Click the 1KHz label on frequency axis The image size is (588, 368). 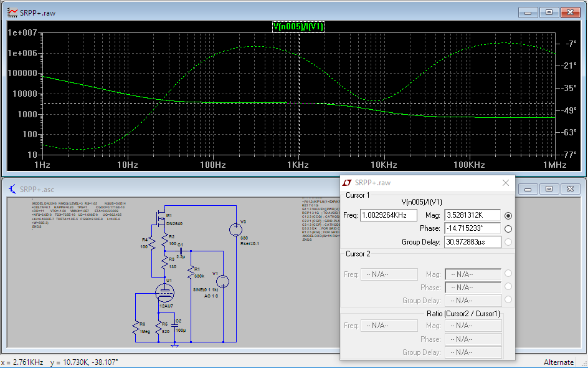(298, 165)
